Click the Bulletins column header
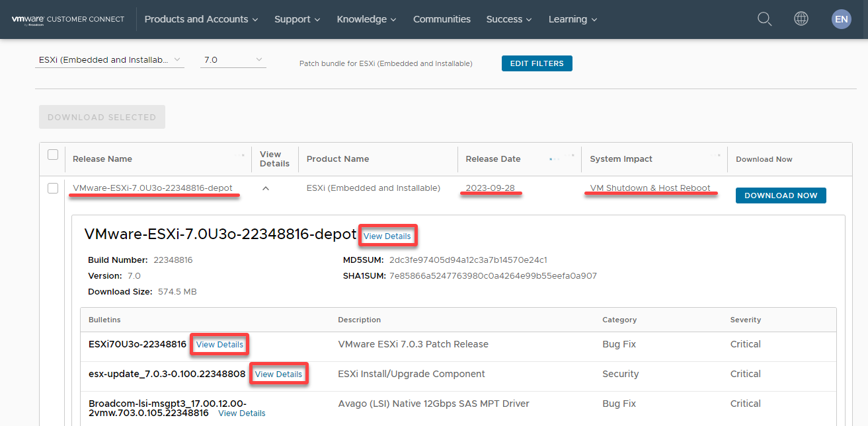 104,320
